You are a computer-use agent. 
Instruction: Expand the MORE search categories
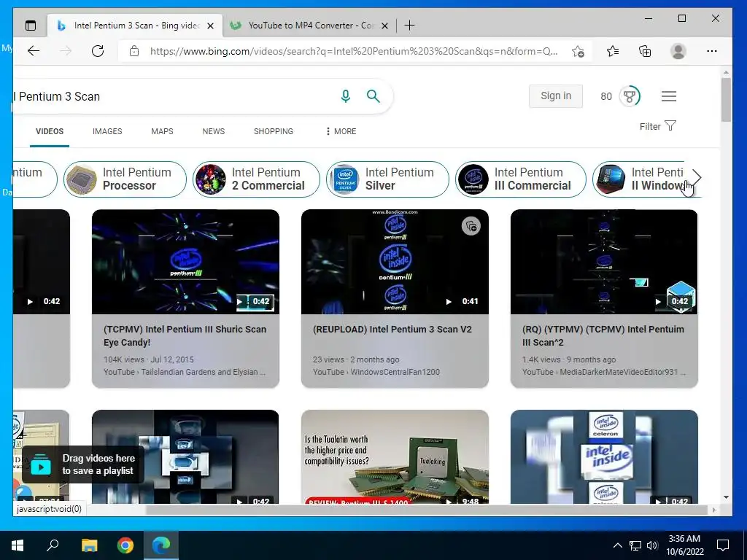pyautogui.click(x=341, y=131)
